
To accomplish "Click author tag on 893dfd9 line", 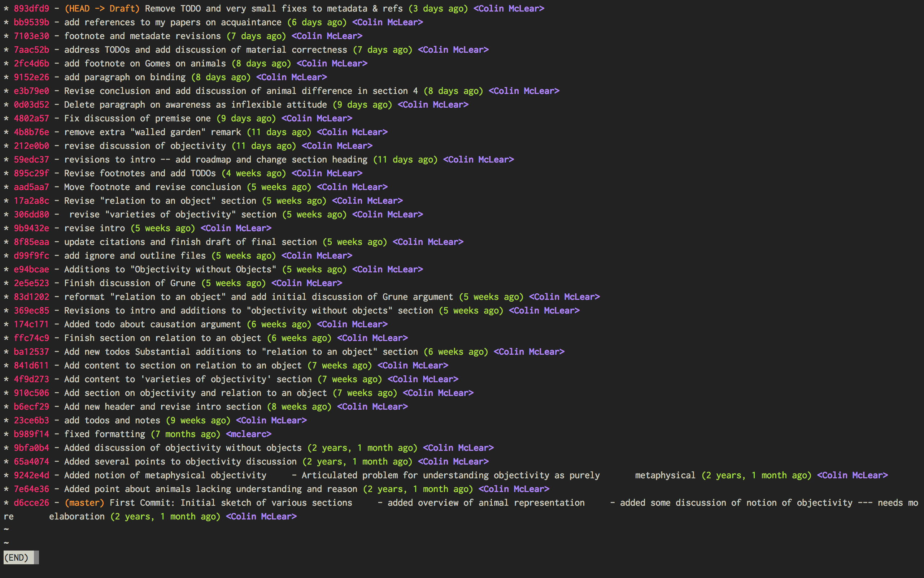I will (509, 8).
